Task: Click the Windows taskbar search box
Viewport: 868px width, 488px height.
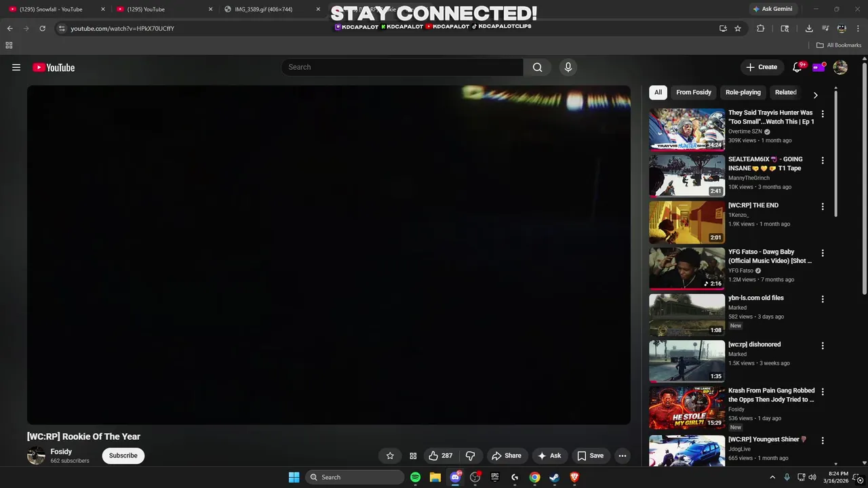Action: click(355, 477)
